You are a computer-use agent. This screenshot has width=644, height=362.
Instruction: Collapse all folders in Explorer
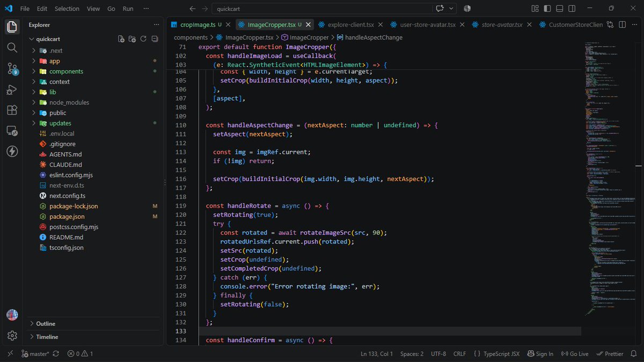pos(155,39)
